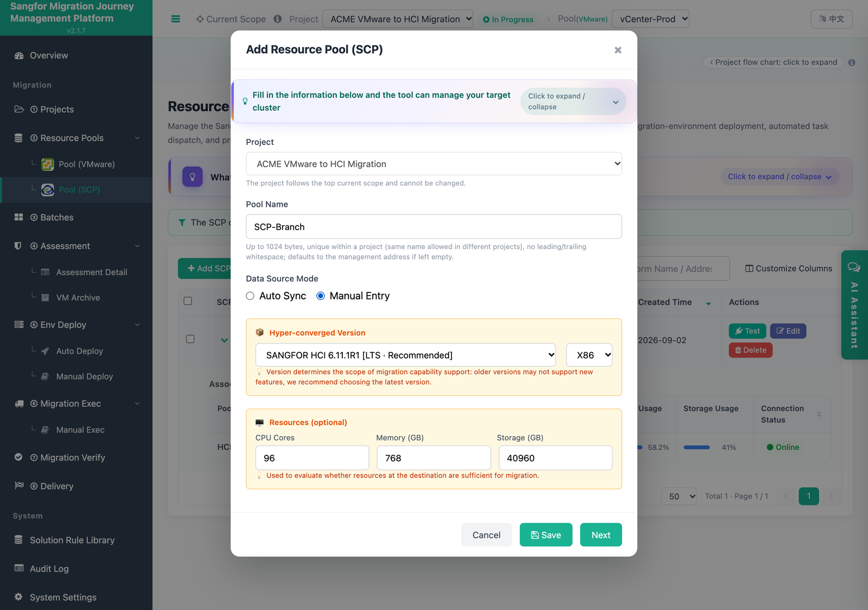
Task: Open the AI Assistant chat icon
Action: tap(854, 267)
